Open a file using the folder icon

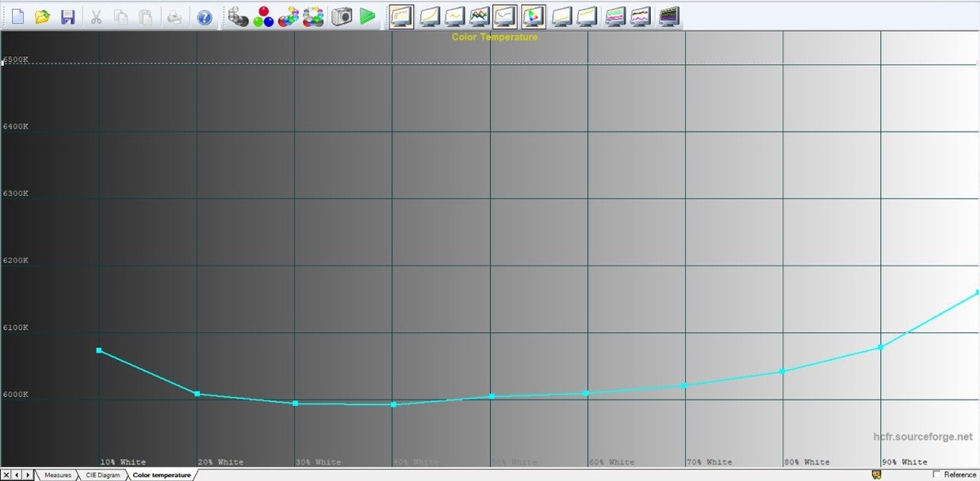pos(43,16)
